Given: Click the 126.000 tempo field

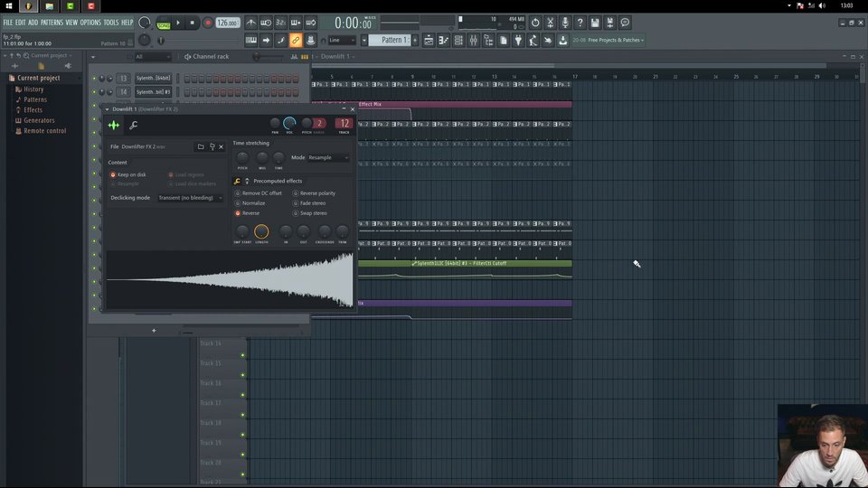Looking at the screenshot, I should 228,23.
